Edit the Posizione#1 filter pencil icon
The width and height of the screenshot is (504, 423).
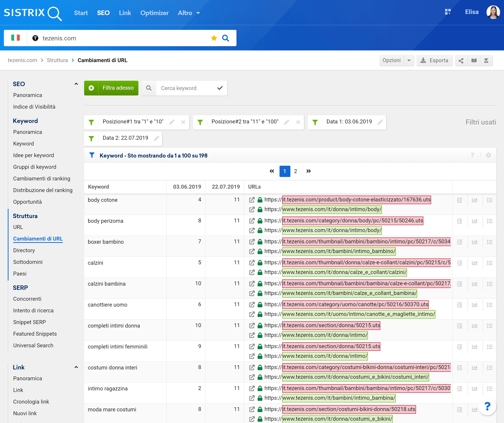[x=172, y=122]
